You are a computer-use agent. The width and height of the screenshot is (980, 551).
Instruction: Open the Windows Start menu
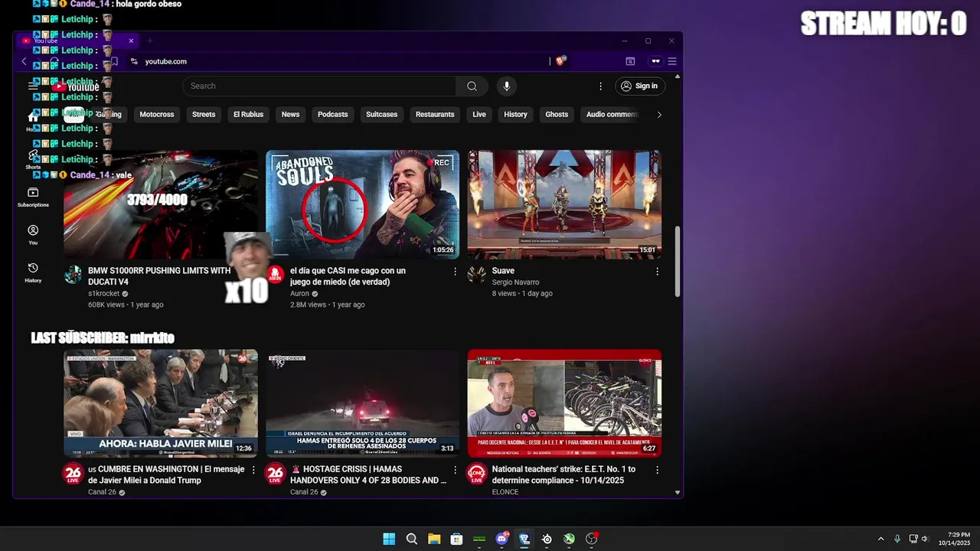coord(389,539)
